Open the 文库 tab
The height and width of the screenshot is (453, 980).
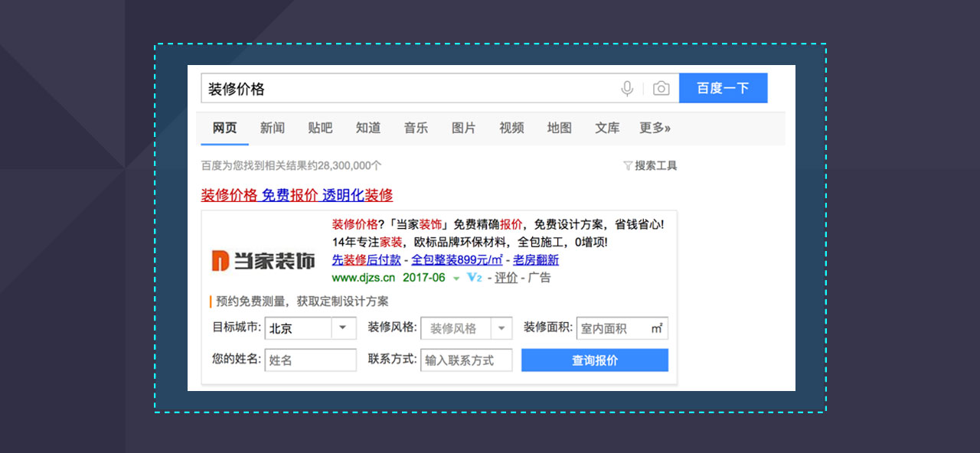[x=607, y=128]
